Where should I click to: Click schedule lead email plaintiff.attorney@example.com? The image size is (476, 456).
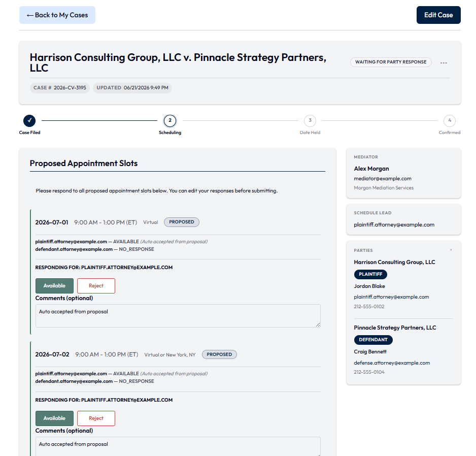point(394,224)
